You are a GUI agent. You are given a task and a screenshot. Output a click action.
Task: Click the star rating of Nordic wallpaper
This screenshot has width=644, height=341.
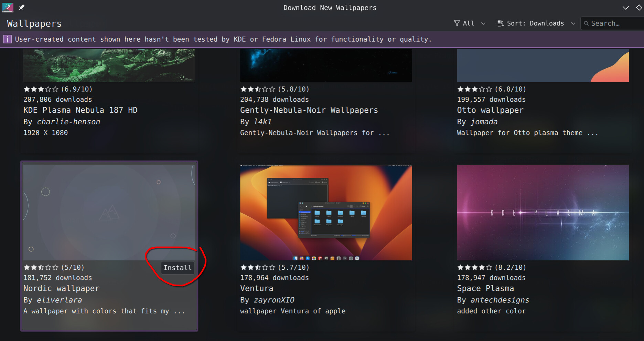pyautogui.click(x=41, y=267)
